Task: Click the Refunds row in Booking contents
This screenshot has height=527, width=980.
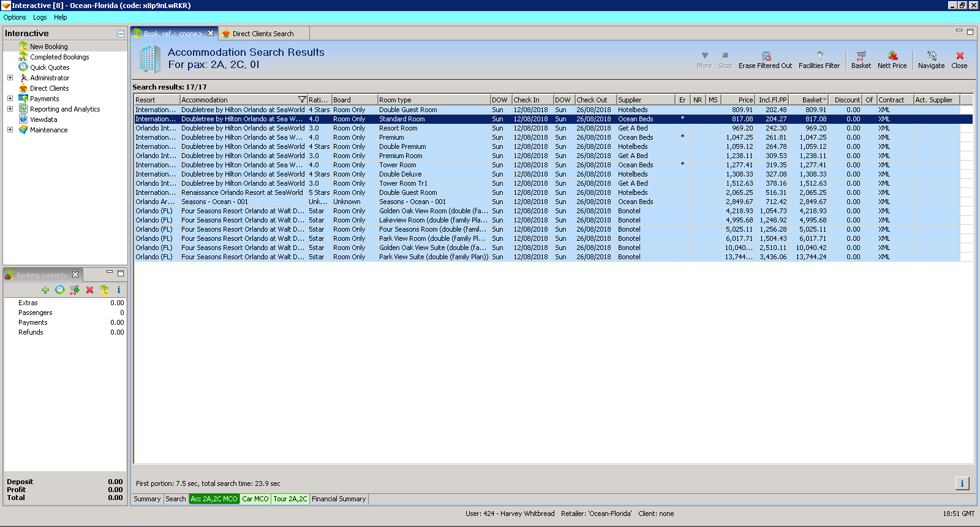Action: [x=66, y=332]
